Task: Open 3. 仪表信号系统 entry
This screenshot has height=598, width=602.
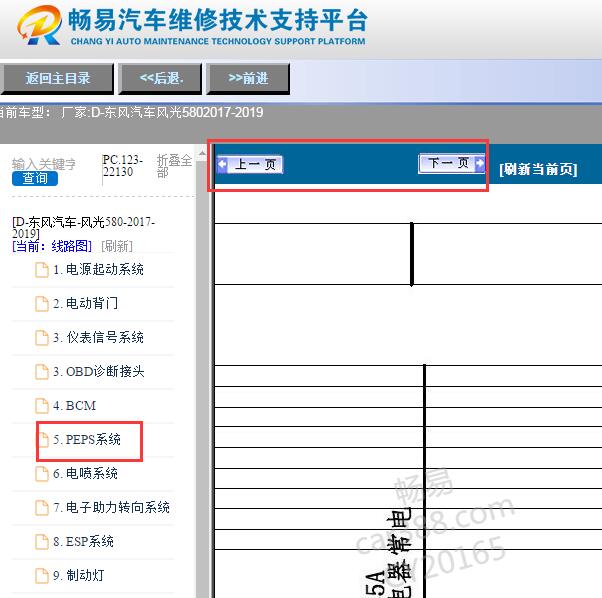Action: [98, 338]
